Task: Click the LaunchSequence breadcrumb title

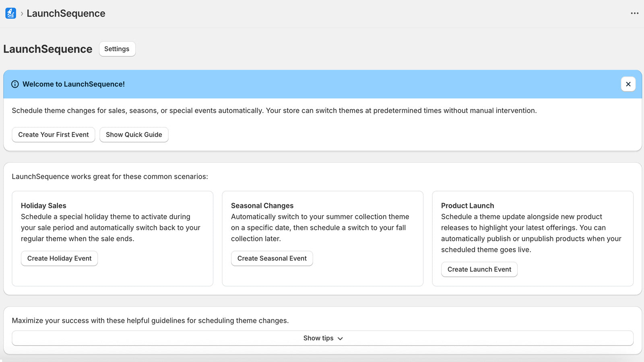Action: 66,13
